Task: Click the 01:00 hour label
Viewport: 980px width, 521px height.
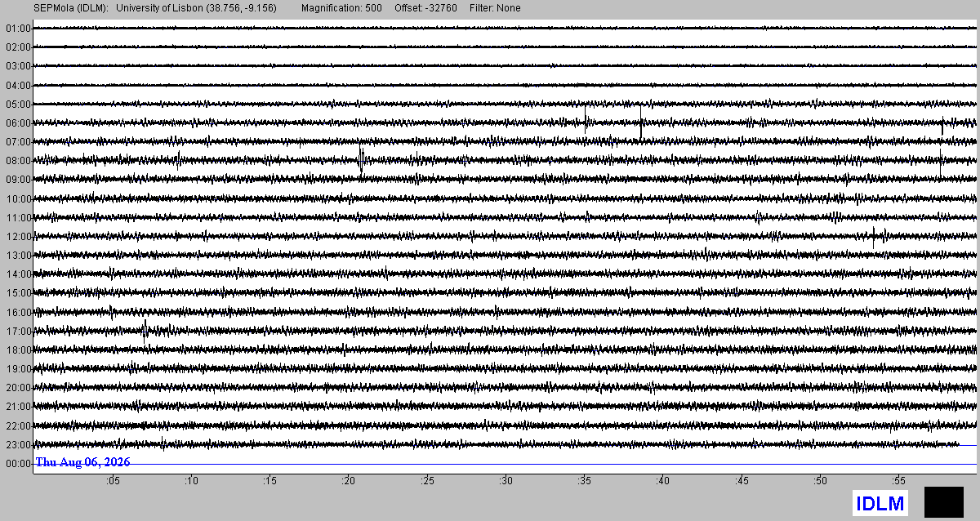Action: click(x=17, y=28)
